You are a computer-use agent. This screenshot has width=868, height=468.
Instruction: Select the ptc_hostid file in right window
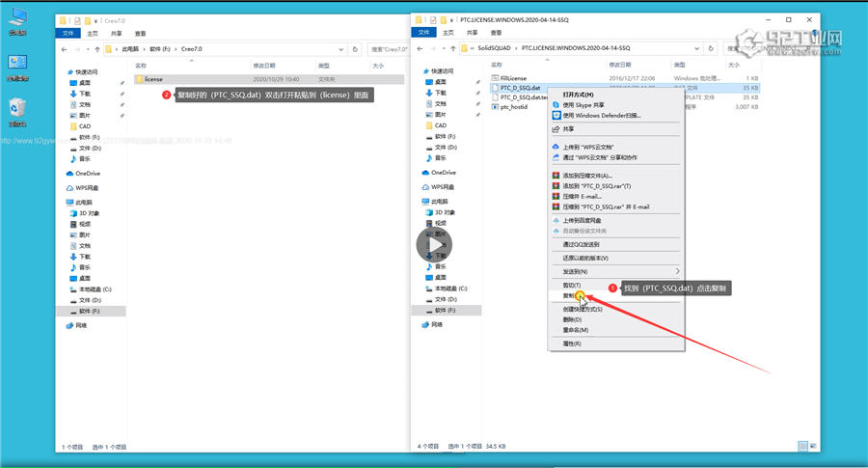pos(513,107)
